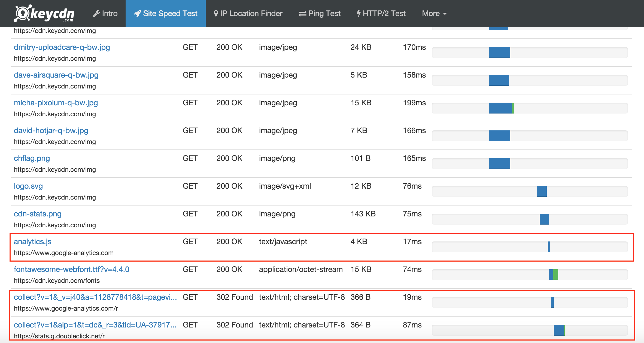This screenshot has width=644, height=343.
Task: Open the More dropdown menu
Action: [x=434, y=14]
